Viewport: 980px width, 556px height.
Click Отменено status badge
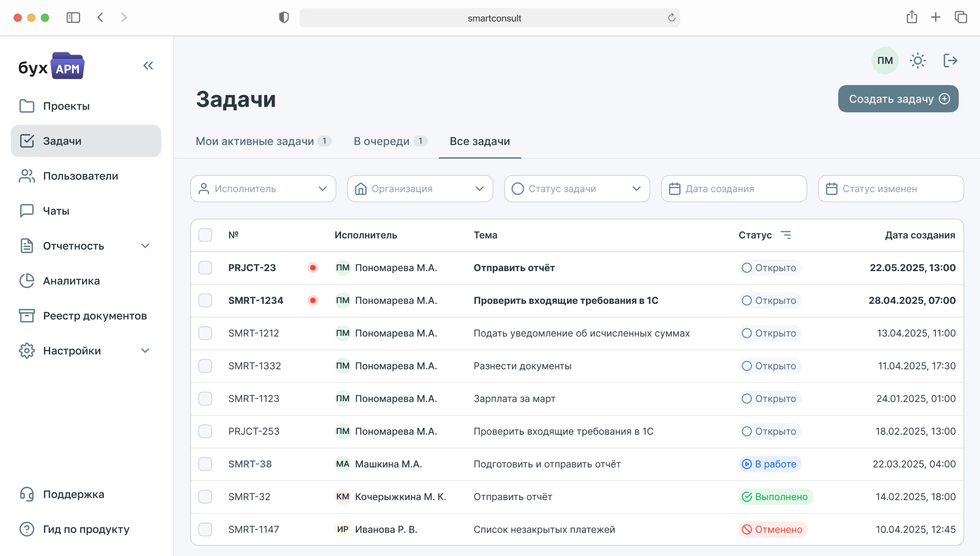(x=773, y=530)
